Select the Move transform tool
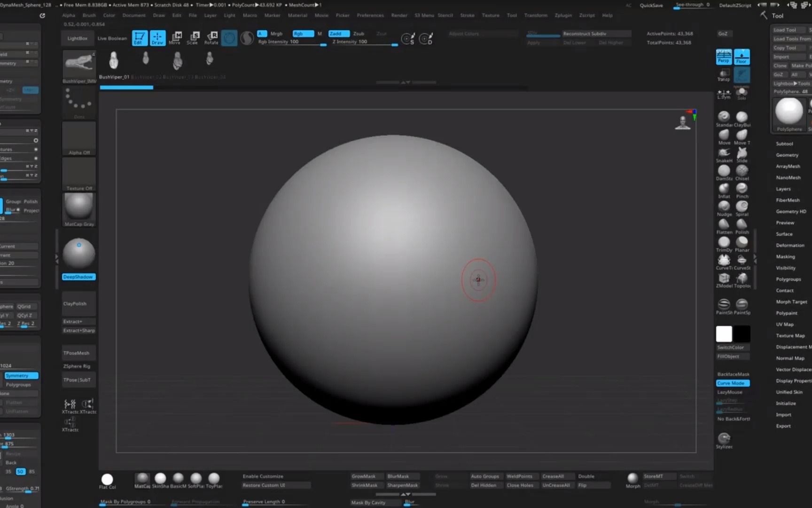This screenshot has height=508, width=812. coord(175,38)
